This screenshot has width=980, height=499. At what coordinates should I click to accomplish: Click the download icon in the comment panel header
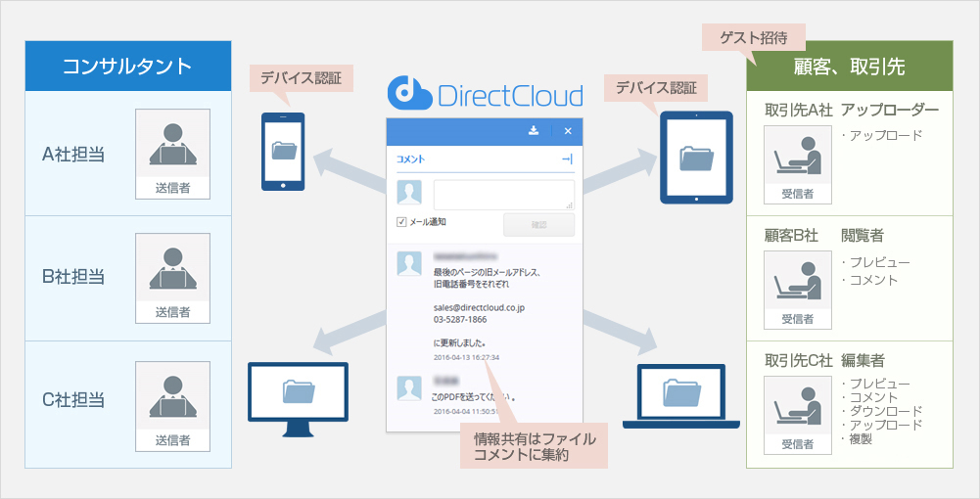click(534, 130)
